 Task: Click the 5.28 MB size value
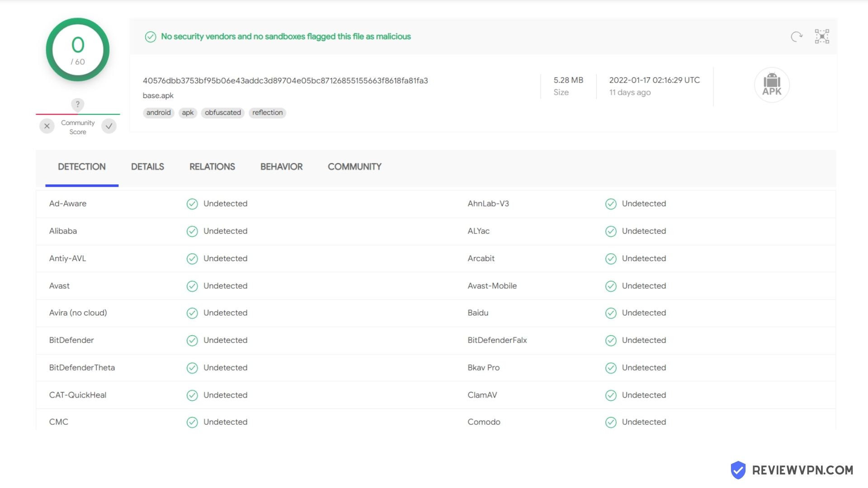pyautogui.click(x=568, y=80)
